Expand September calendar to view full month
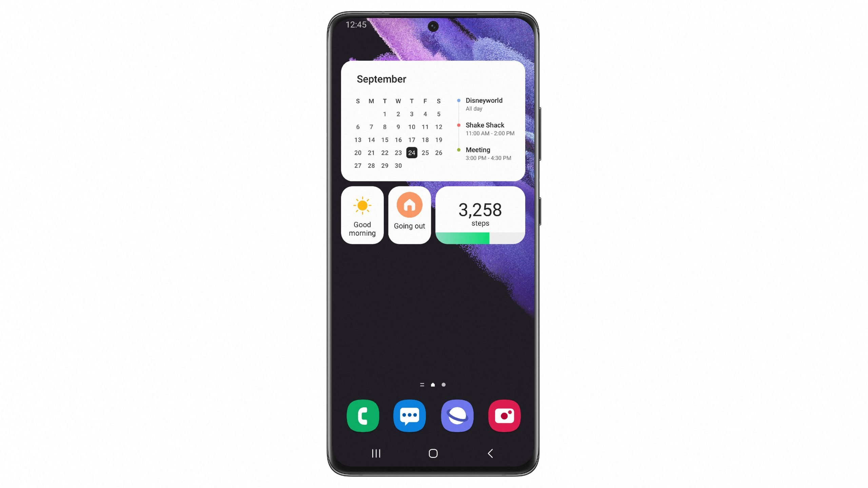The height and width of the screenshot is (488, 868). click(381, 79)
